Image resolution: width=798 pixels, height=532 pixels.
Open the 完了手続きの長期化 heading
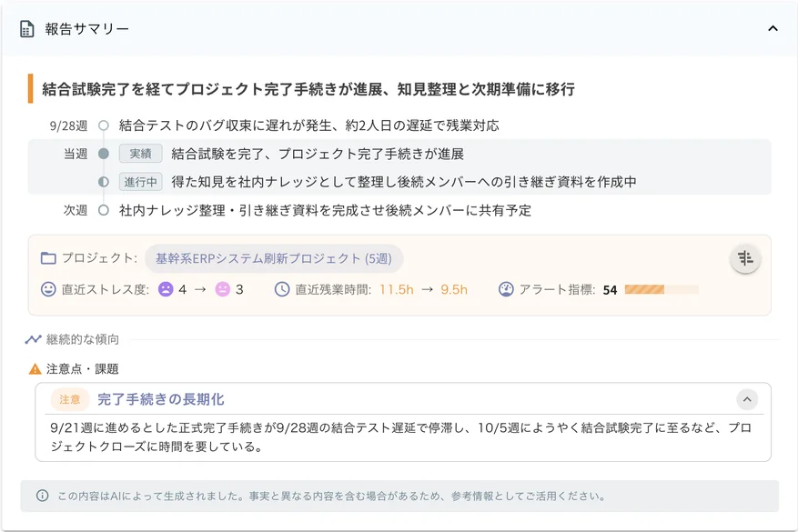pos(161,399)
